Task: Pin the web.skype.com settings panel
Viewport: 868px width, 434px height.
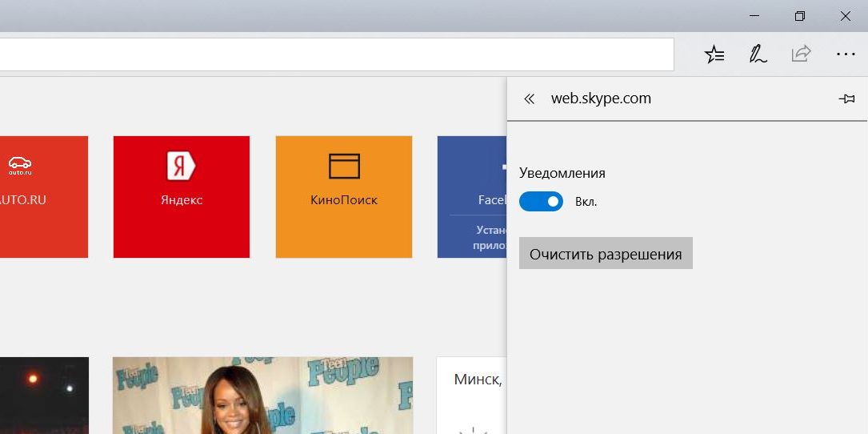Action: click(846, 98)
